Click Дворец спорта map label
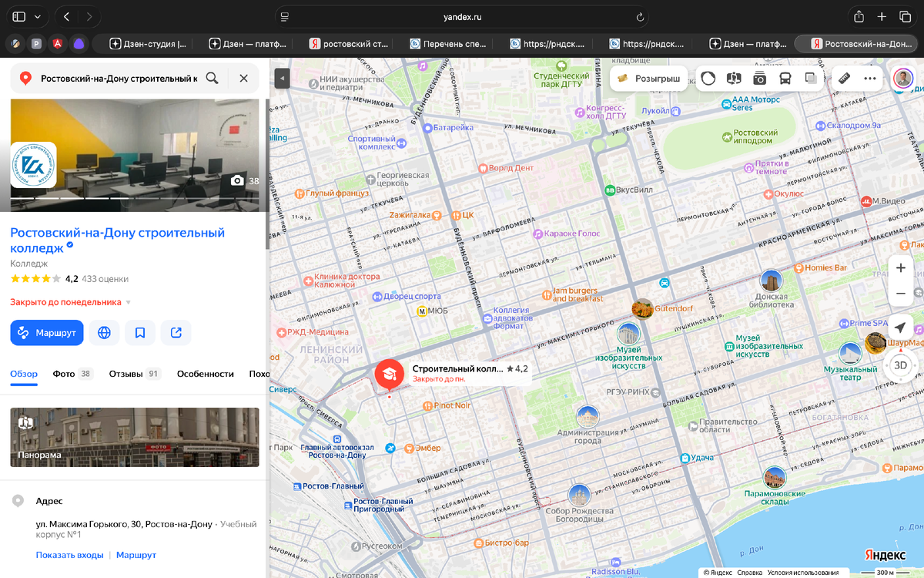This screenshot has width=924, height=578. point(406,297)
